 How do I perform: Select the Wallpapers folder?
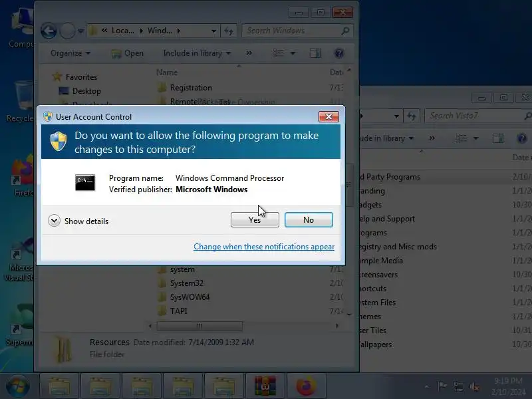[x=376, y=344]
